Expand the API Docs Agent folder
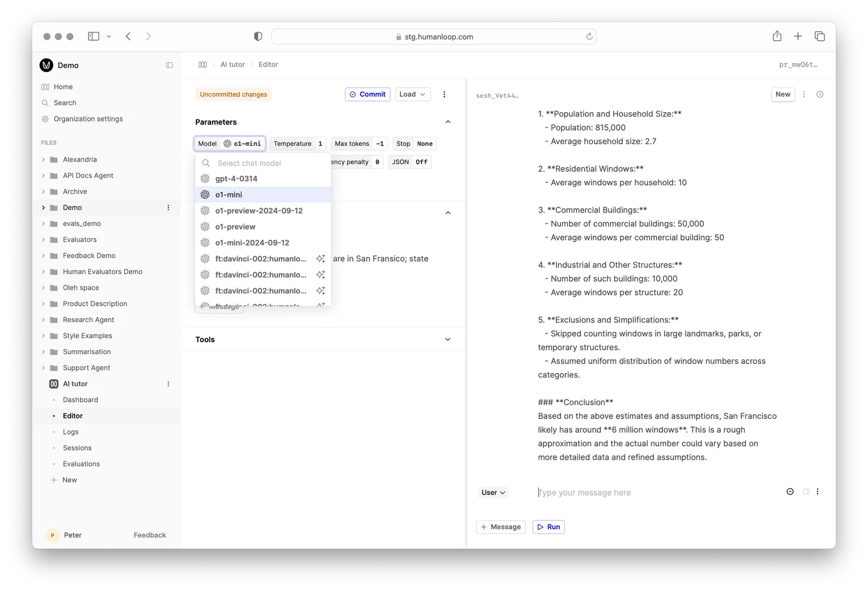868x591 pixels. (43, 176)
